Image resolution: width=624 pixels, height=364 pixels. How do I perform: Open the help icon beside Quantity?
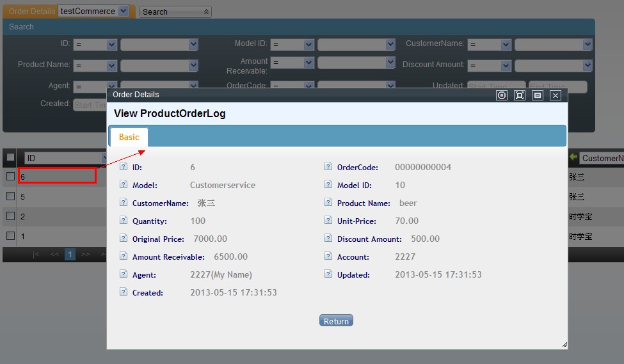124,221
